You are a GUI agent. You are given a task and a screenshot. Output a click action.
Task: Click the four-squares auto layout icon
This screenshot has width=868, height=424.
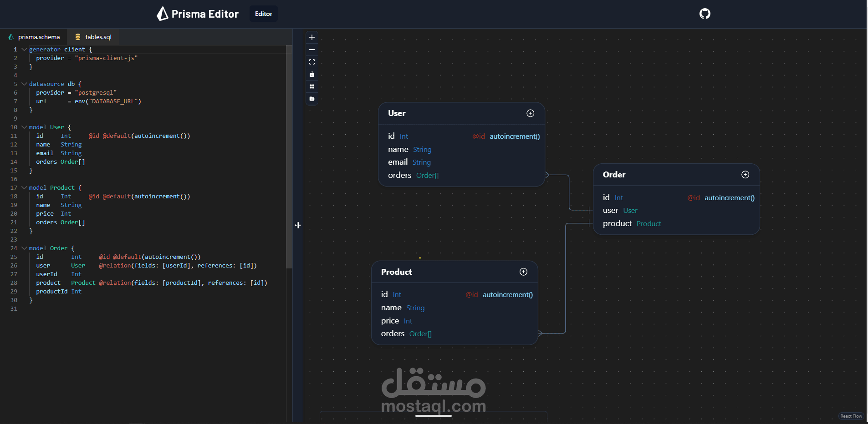312,86
